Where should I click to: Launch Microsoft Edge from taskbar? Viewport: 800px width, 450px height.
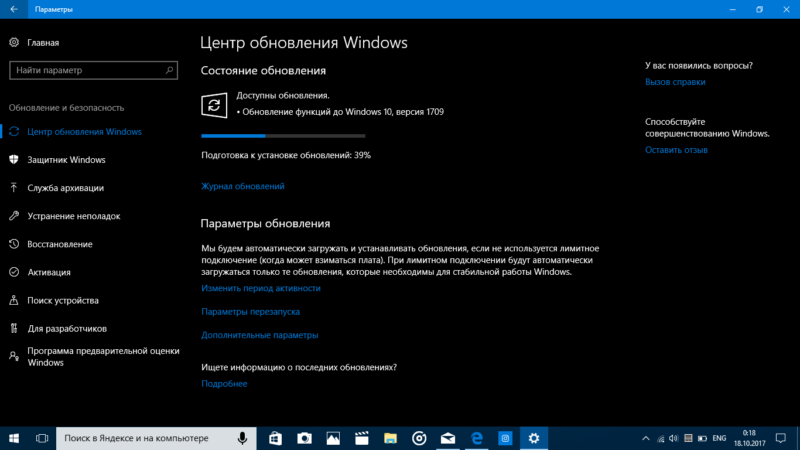[x=477, y=438]
